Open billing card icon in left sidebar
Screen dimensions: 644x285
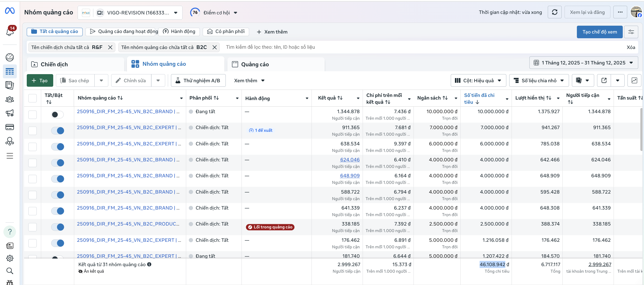[x=10, y=127]
